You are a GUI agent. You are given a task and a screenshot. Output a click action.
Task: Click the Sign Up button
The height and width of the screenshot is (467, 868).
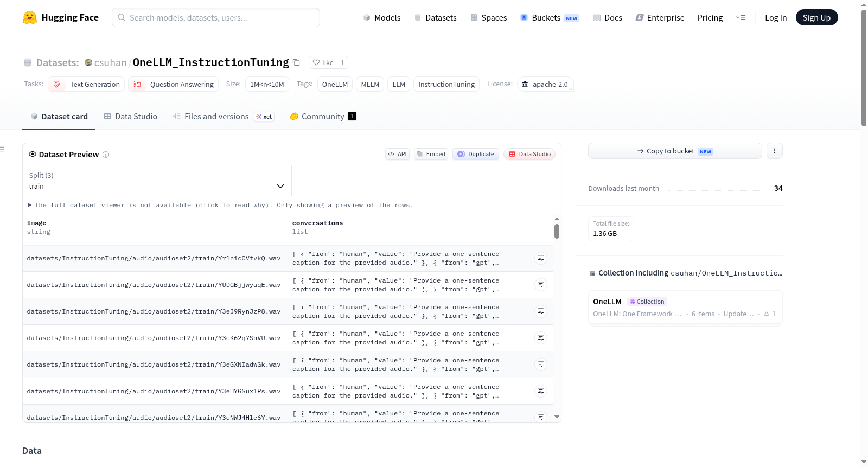point(816,17)
